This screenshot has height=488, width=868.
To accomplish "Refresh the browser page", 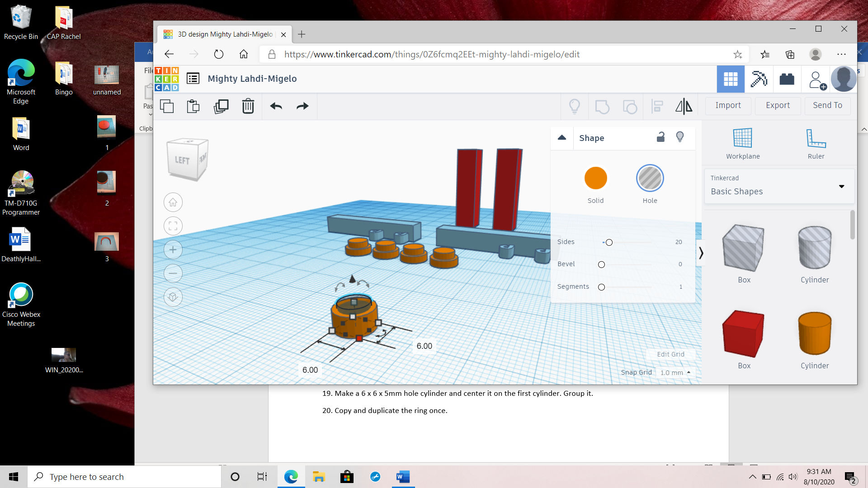I will [218, 54].
